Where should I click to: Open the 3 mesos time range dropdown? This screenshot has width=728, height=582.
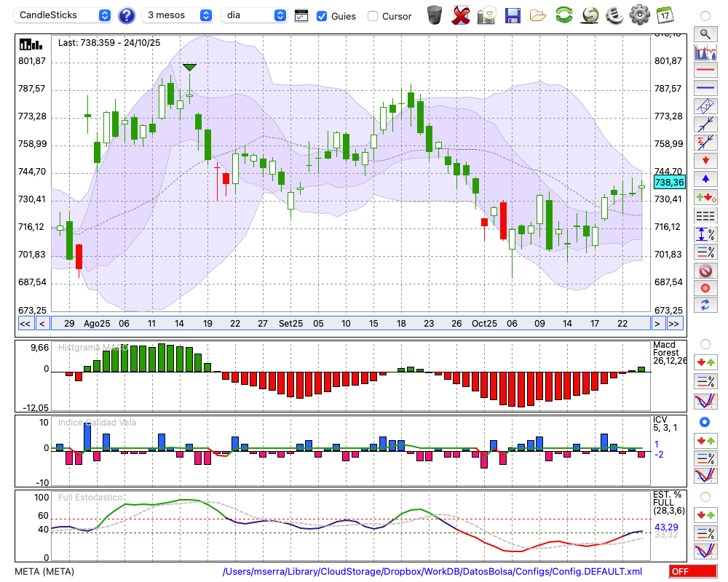[x=179, y=15]
